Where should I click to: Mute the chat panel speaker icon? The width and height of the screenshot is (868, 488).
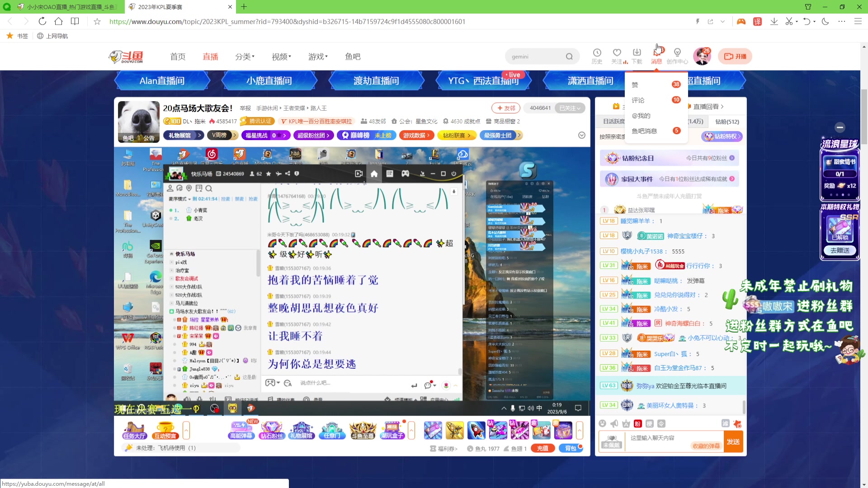613,423
